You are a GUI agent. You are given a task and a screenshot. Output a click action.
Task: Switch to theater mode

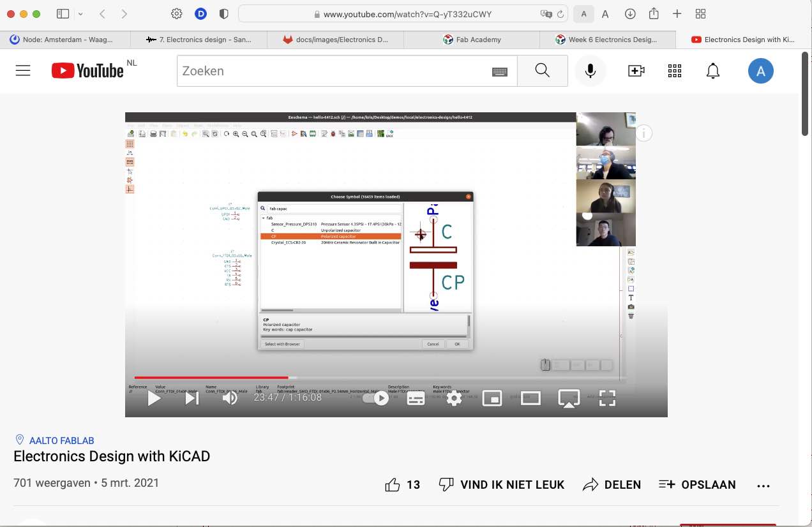point(530,398)
